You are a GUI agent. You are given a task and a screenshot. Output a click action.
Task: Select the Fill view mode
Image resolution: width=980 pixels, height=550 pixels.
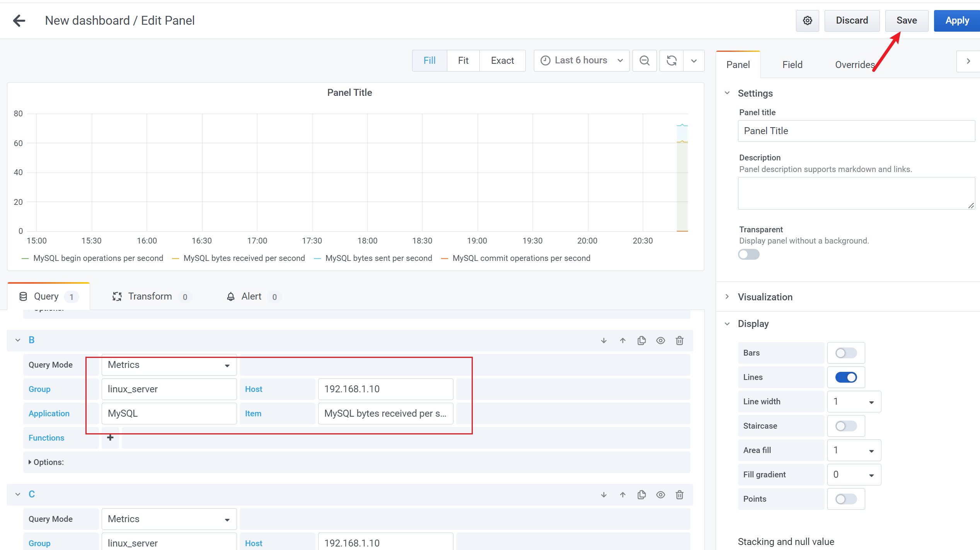(429, 61)
